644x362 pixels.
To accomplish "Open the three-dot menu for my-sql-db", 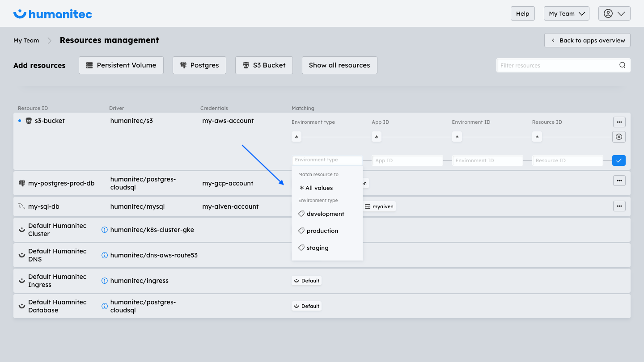I will (x=619, y=206).
